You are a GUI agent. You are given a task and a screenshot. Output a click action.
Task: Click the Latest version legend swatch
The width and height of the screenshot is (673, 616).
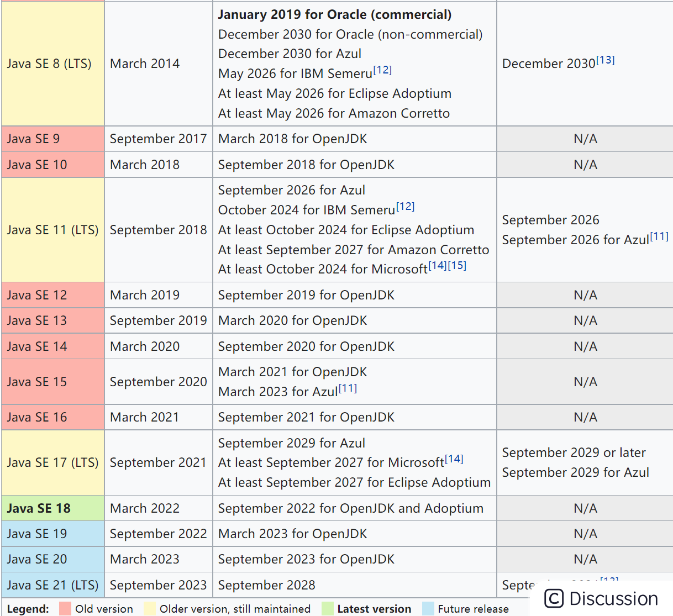pos(328,608)
